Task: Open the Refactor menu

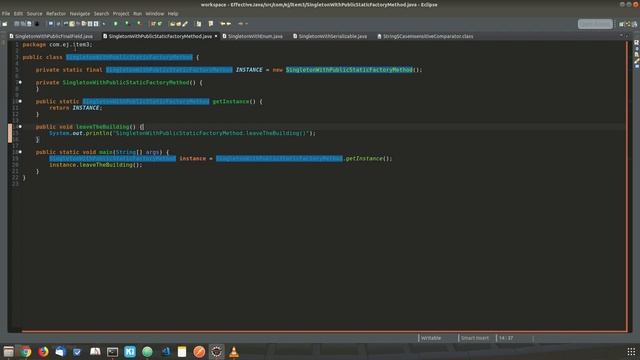Action: (x=56, y=13)
